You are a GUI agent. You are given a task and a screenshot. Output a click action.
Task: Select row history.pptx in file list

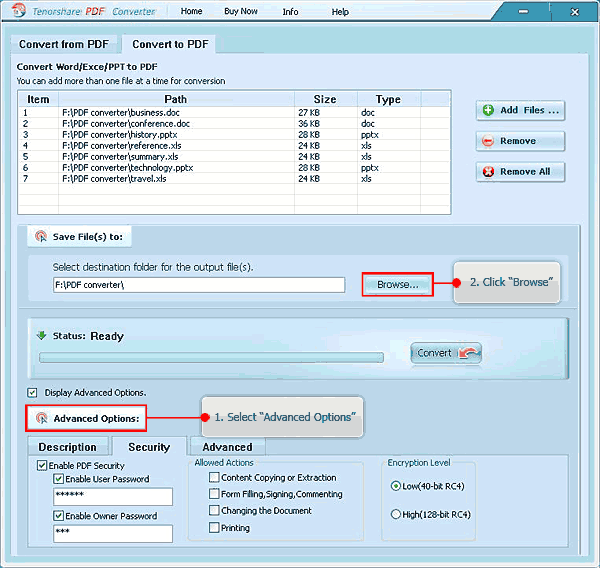234,135
